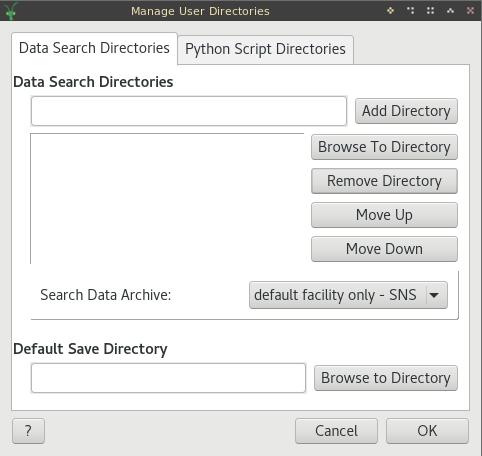Screen dimensions: 482x456
Task: Click Move Down button
Action: [x=384, y=249]
